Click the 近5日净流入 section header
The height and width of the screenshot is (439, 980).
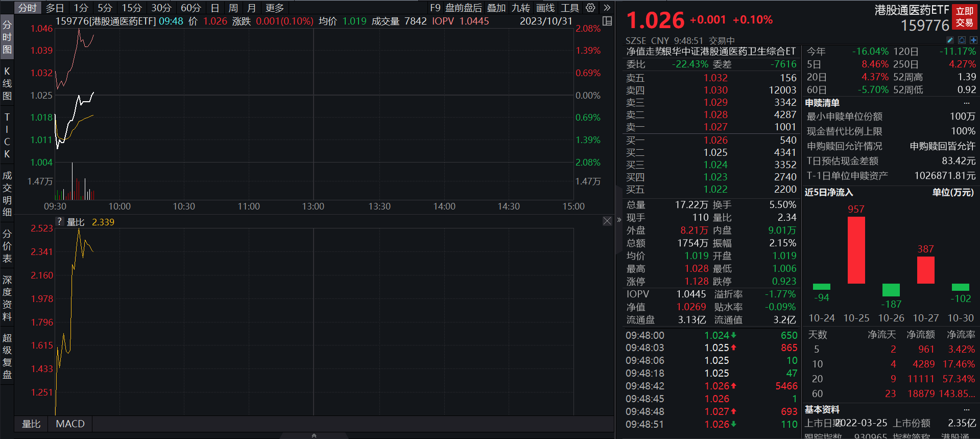click(x=829, y=192)
